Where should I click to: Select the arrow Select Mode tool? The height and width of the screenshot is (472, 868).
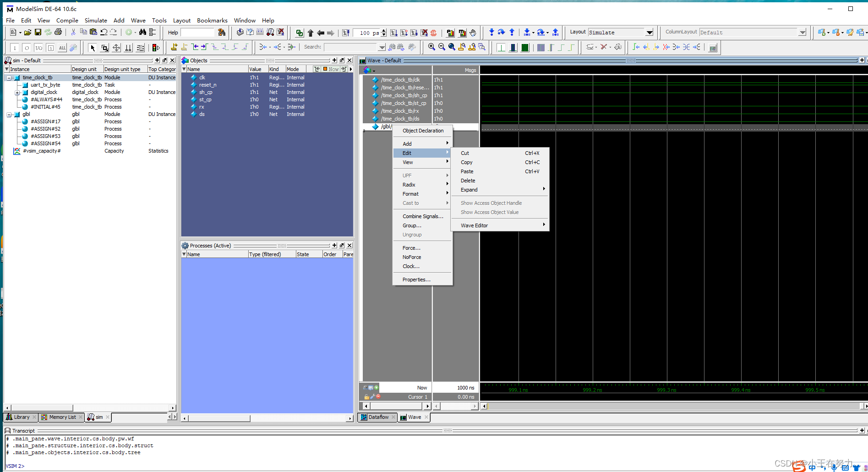coord(93,48)
